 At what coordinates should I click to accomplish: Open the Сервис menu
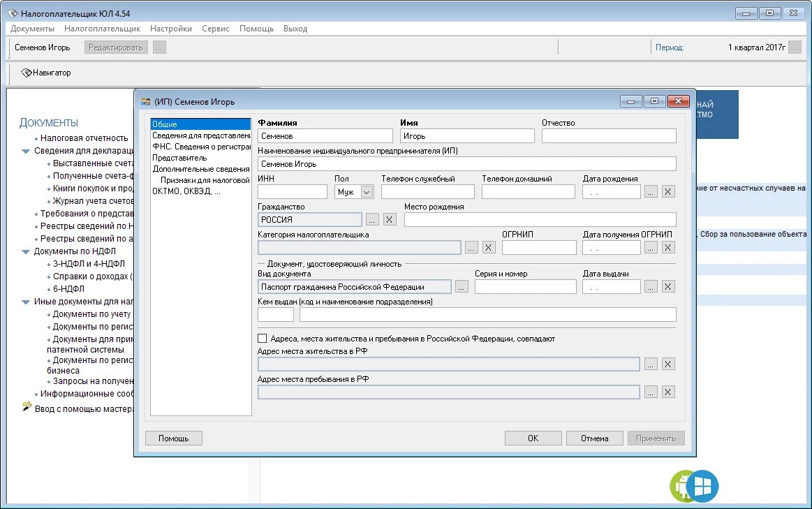coord(216,29)
